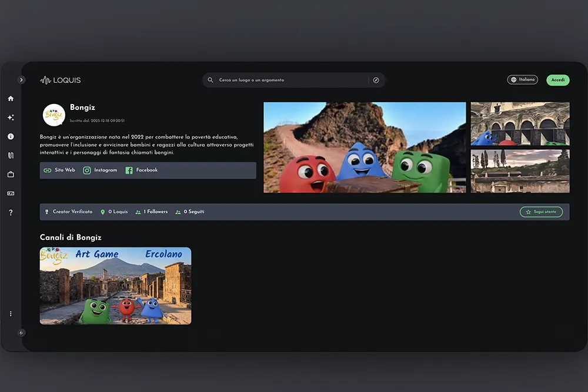The width and height of the screenshot is (588, 392).
Task: Open the arched ruins image with blue character
Action: tap(520, 123)
